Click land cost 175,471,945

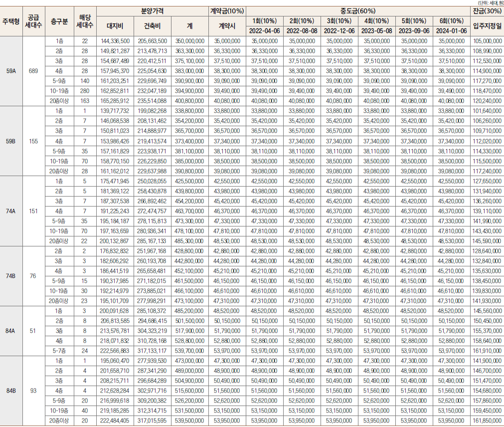tap(115, 181)
